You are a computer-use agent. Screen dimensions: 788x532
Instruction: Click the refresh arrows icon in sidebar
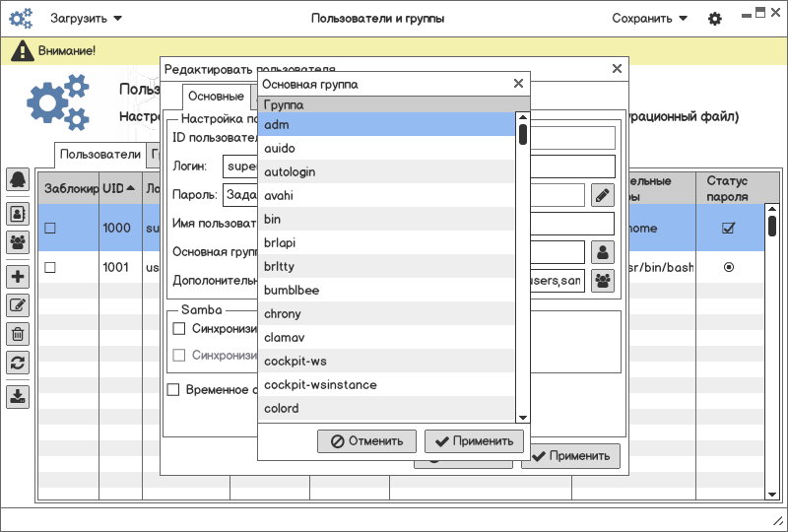pos(18,363)
